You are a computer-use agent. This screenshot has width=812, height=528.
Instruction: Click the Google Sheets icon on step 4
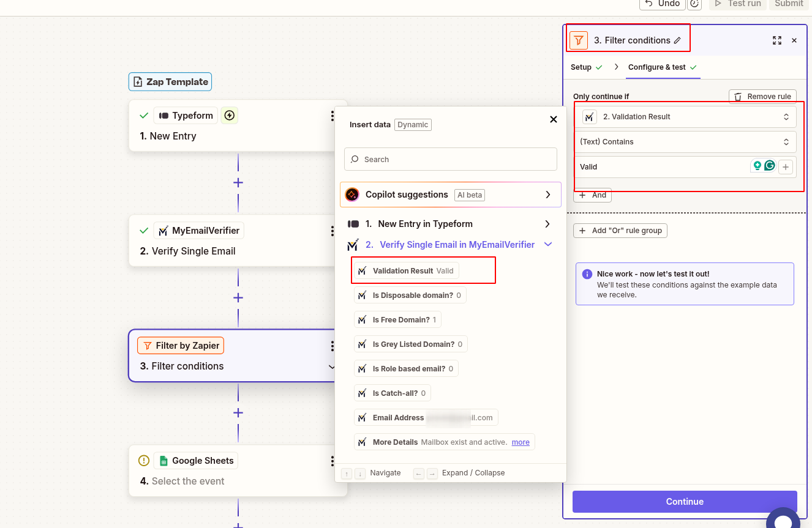click(x=164, y=460)
